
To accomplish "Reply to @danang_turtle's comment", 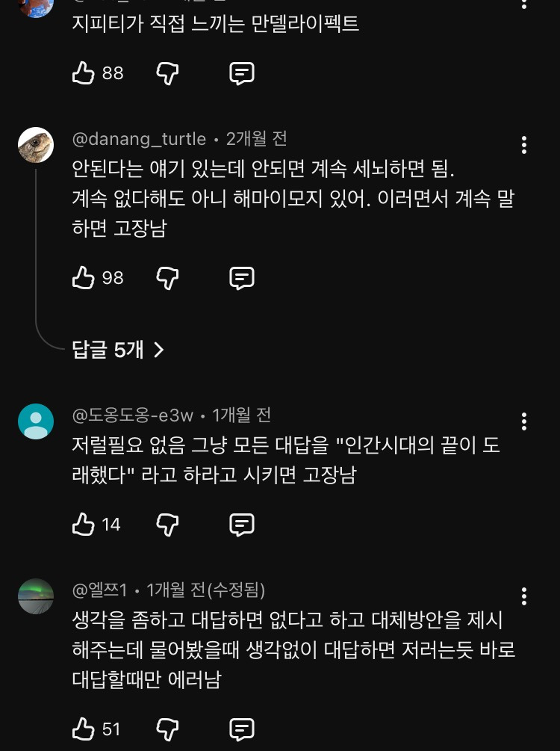I will coord(241,278).
